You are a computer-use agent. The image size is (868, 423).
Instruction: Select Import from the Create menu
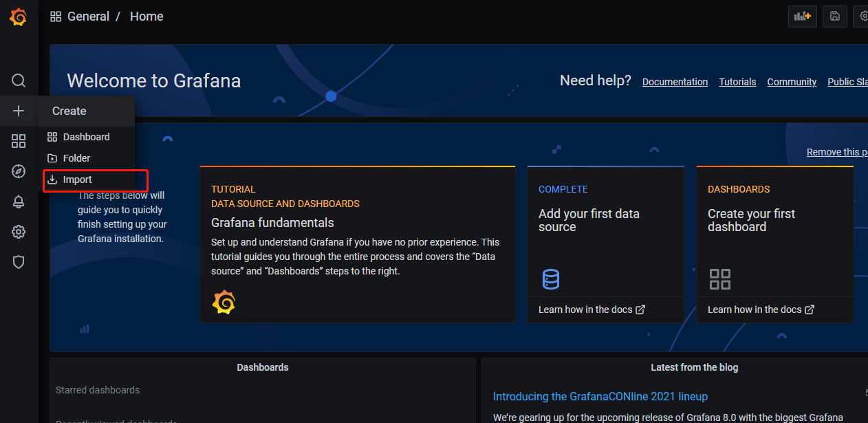coord(77,180)
